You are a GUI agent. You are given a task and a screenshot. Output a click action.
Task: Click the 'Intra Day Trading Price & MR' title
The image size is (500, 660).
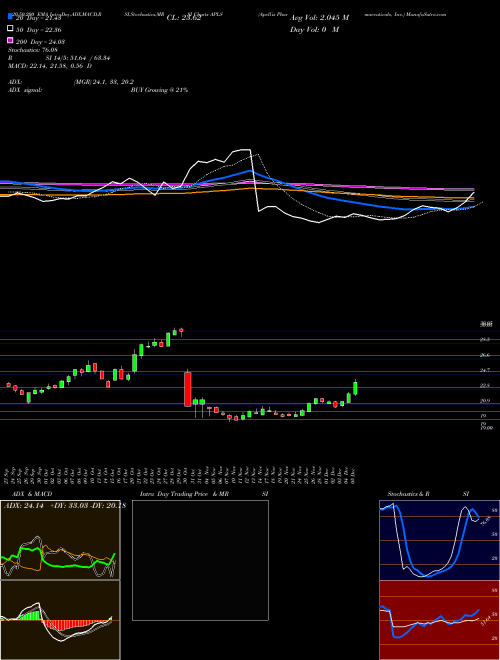184,494
